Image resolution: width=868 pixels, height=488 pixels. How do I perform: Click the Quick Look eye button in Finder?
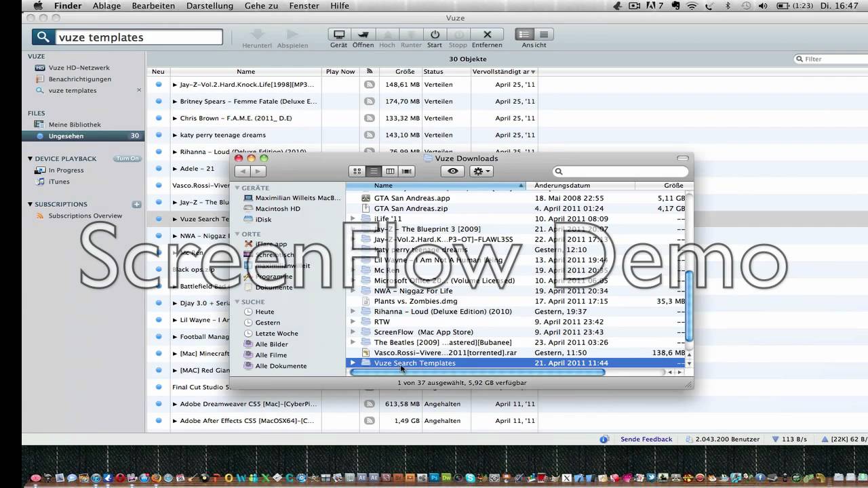453,171
